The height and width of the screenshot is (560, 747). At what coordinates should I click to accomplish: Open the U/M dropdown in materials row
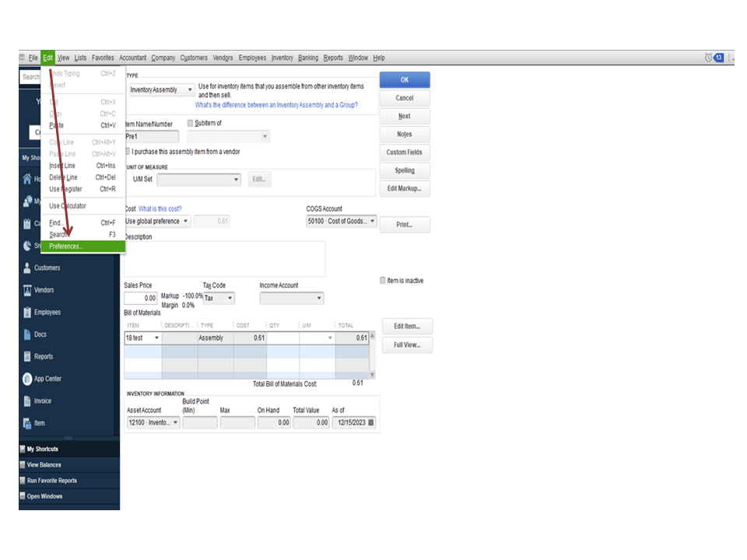tap(330, 338)
